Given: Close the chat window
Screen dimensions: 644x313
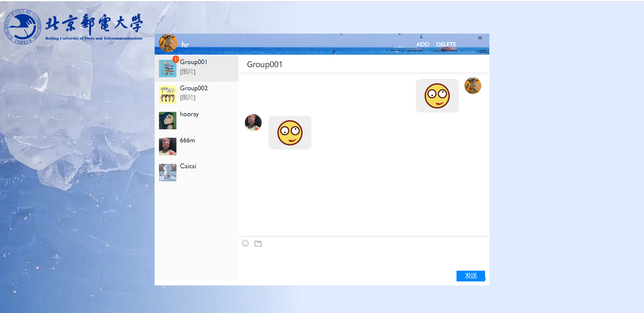Looking at the screenshot, I should point(480,38).
